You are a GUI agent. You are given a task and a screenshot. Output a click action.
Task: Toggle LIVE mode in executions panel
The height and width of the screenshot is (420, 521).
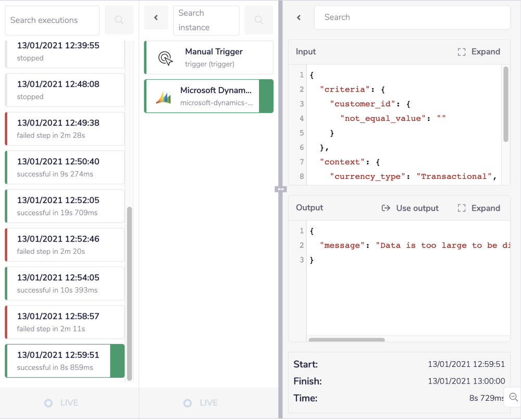pos(48,403)
